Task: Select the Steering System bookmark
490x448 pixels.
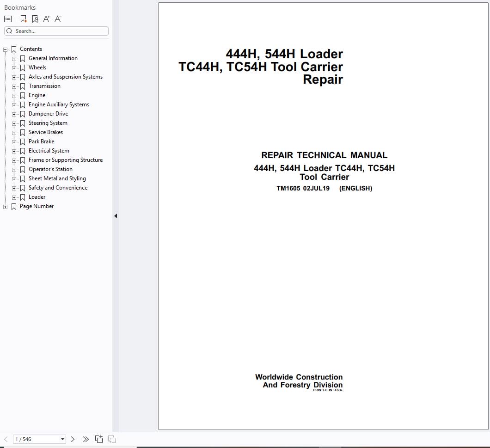Action: tap(48, 123)
